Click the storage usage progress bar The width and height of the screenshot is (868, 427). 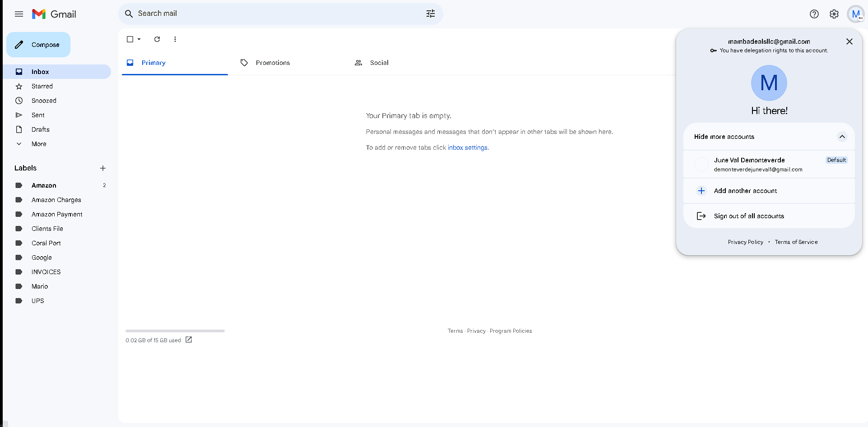pyautogui.click(x=175, y=331)
